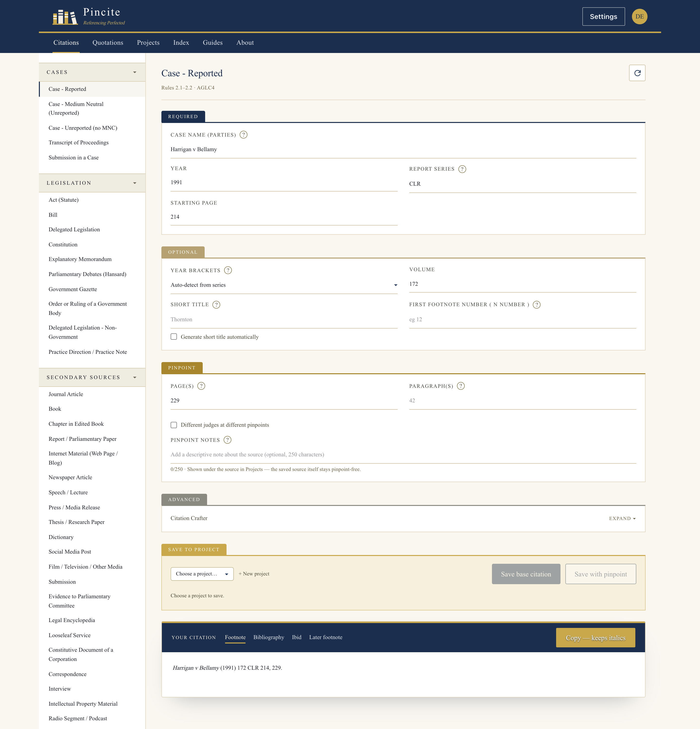The image size is (700, 729).
Task: Select Bill in sidebar
Action: 92,215
